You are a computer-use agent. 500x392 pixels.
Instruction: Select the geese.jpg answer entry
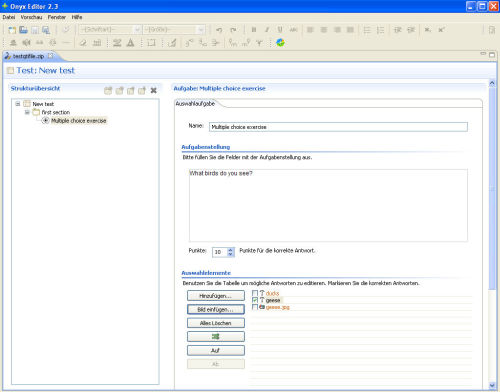[x=278, y=307]
